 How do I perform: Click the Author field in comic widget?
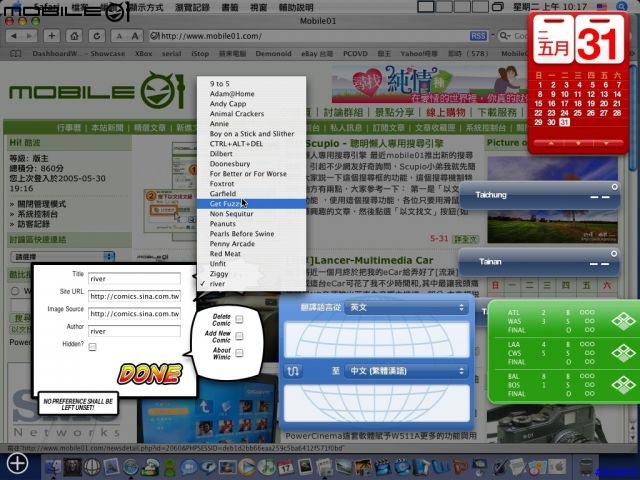pos(134,331)
